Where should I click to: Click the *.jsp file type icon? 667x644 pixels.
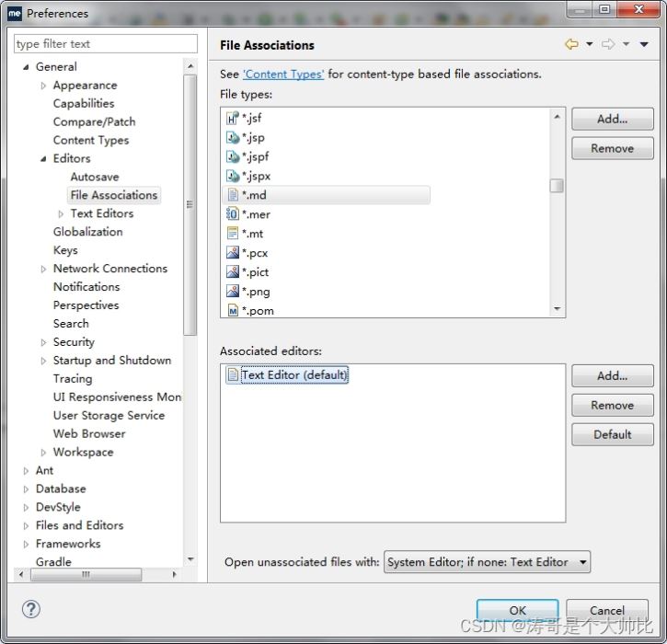(233, 137)
